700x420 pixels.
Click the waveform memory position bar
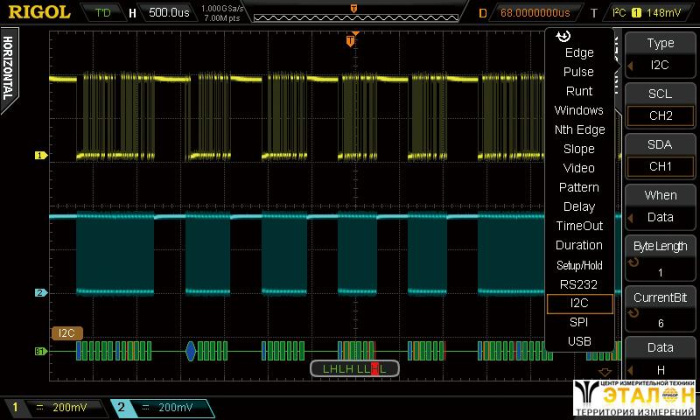click(352, 13)
